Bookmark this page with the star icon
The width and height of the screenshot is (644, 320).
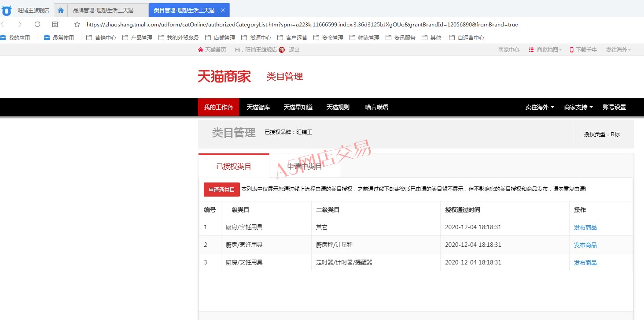(77, 24)
